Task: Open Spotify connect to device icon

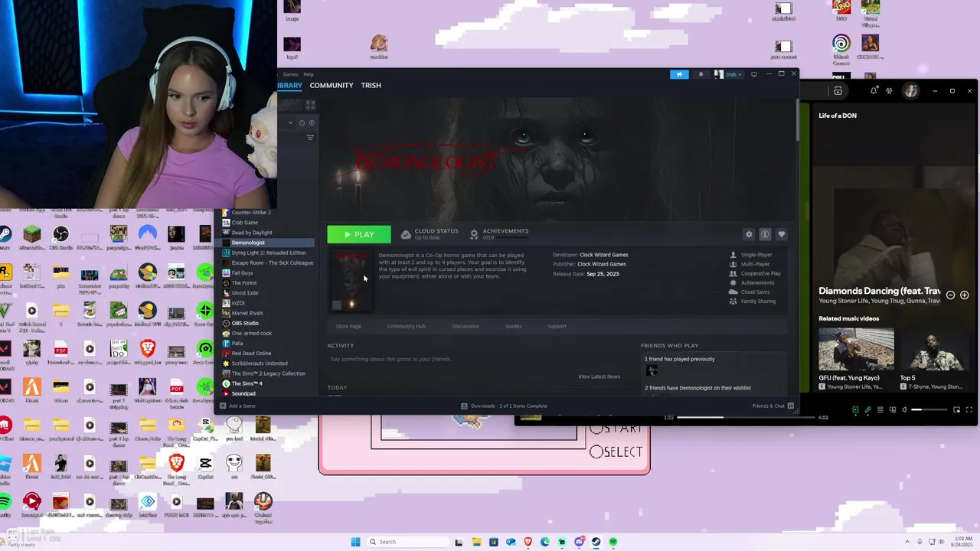Action: (x=893, y=410)
